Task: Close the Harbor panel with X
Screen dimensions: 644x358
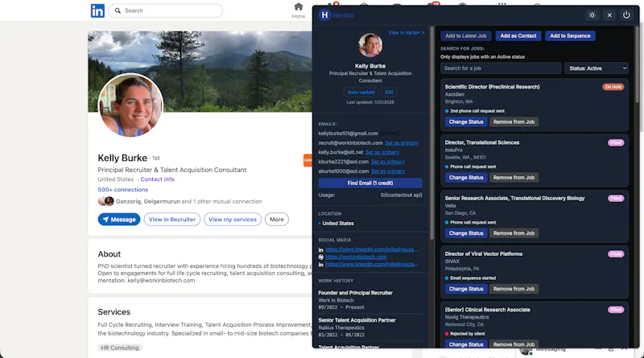Action: click(x=609, y=15)
